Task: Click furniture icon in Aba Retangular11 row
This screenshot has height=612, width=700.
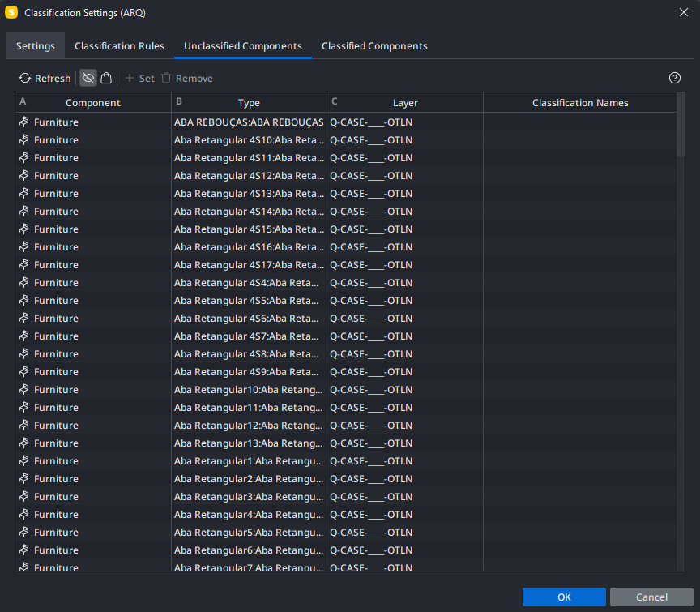Action: coord(24,408)
